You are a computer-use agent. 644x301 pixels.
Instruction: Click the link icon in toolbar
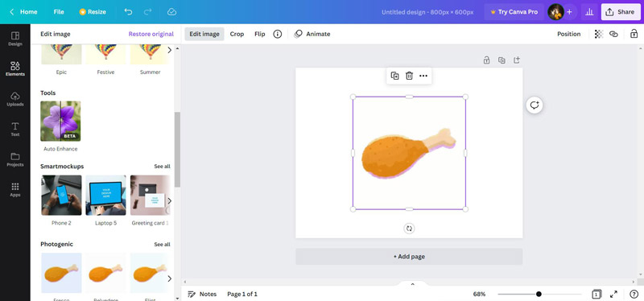click(x=613, y=34)
